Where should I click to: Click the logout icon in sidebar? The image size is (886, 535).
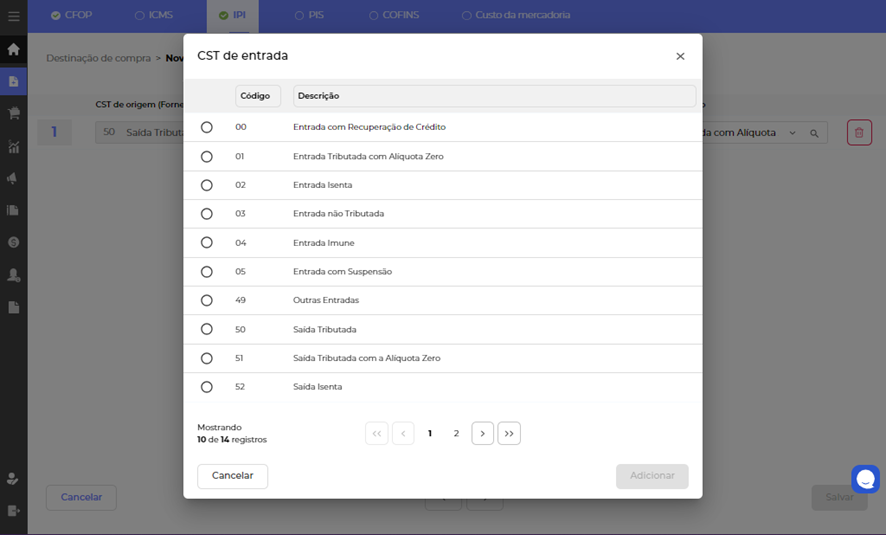[x=13, y=510]
